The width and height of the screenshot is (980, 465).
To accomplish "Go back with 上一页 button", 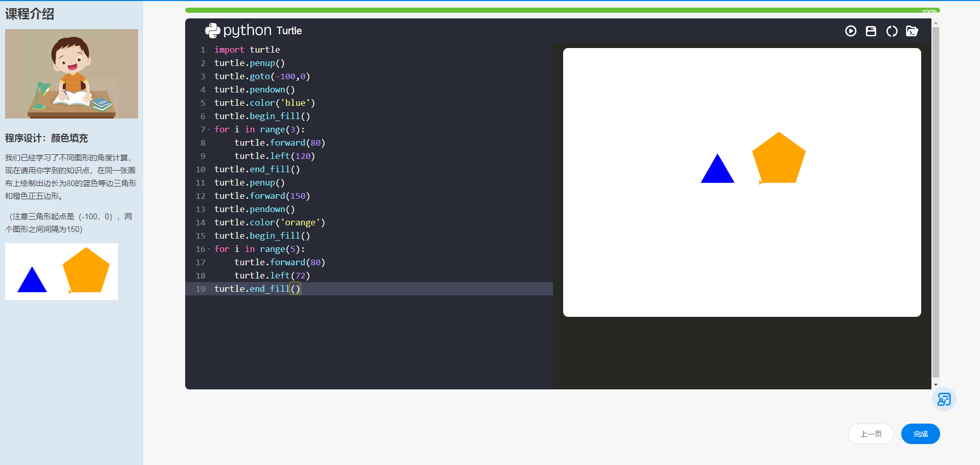I will [x=871, y=434].
